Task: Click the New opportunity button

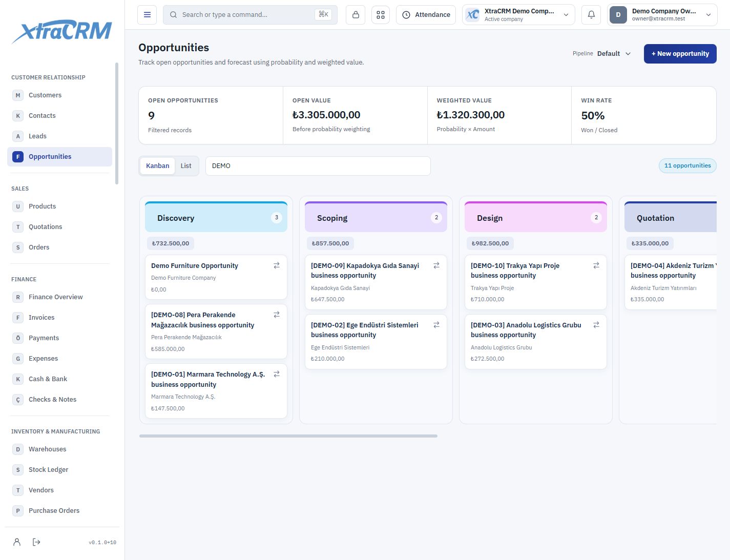Action: pyautogui.click(x=680, y=54)
